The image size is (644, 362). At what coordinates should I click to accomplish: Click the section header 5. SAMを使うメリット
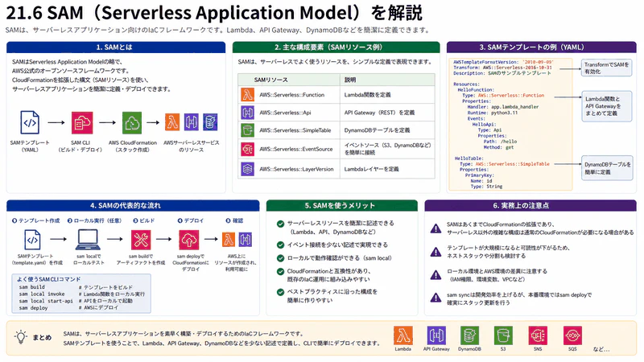[x=341, y=205]
